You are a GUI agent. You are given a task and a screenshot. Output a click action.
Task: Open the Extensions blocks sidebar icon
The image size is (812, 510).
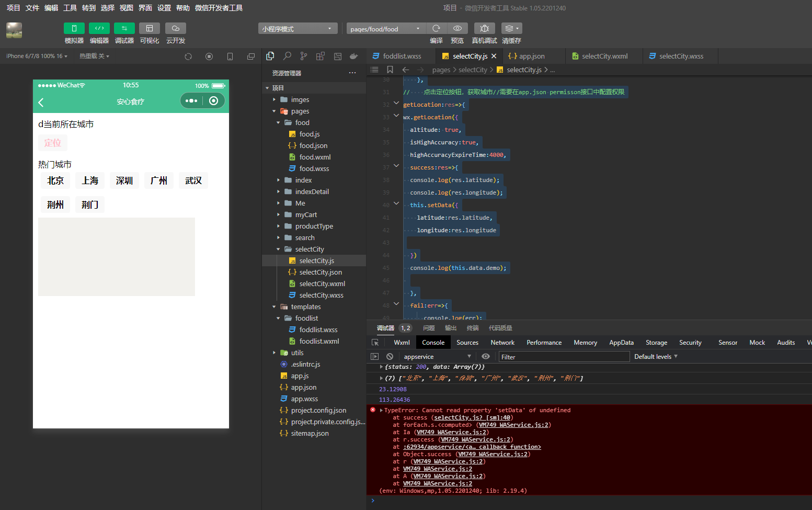pos(321,56)
